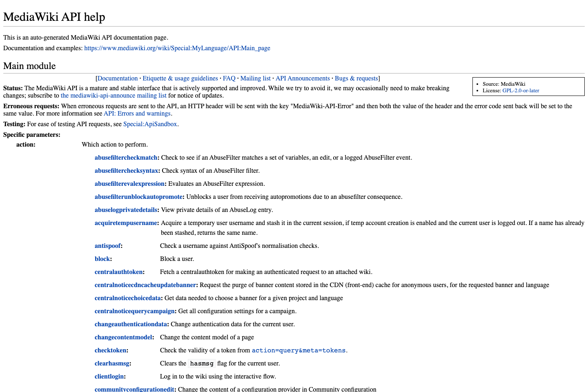
Task: View the GPL-2.0-or-later license
Action: pos(520,90)
